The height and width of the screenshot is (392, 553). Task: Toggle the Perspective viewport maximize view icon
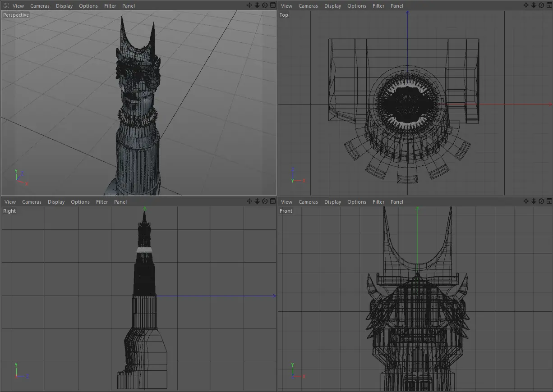click(272, 5)
